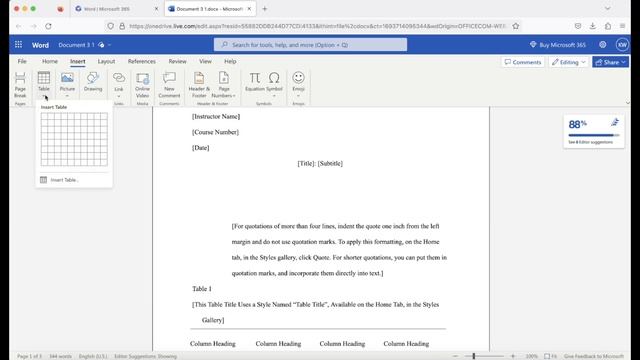Click English (U.S.) language status

click(93, 356)
